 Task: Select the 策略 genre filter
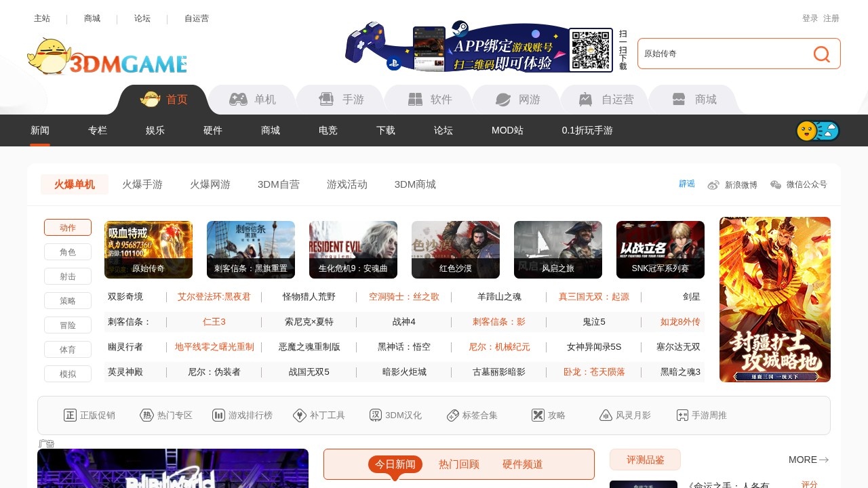68,301
